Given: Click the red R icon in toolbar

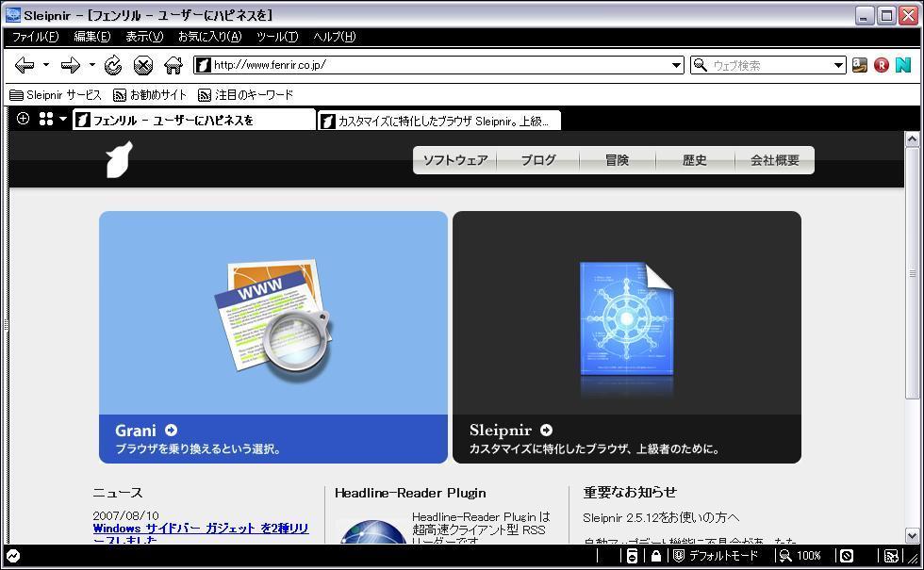Looking at the screenshot, I should coord(882,65).
